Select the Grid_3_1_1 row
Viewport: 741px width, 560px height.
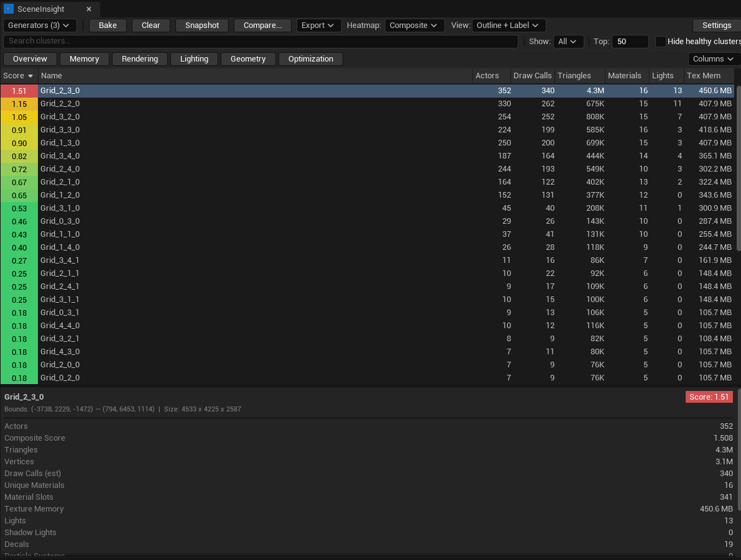367,299
